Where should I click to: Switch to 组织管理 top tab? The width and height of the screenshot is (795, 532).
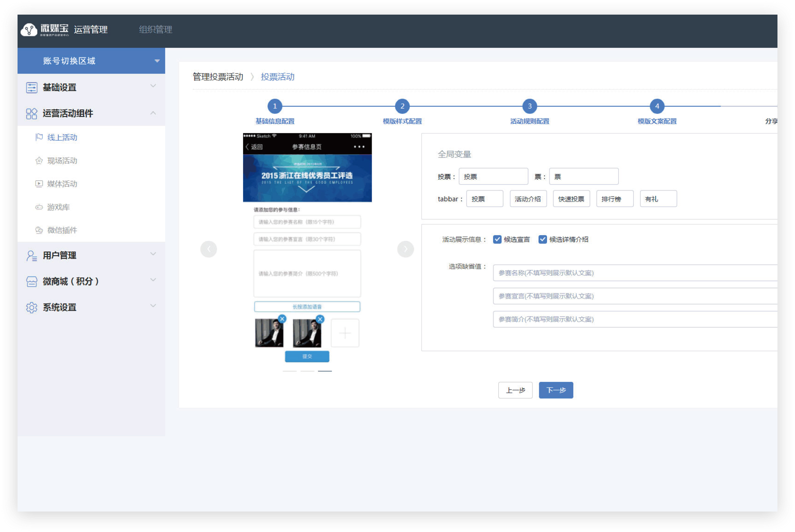(x=155, y=30)
